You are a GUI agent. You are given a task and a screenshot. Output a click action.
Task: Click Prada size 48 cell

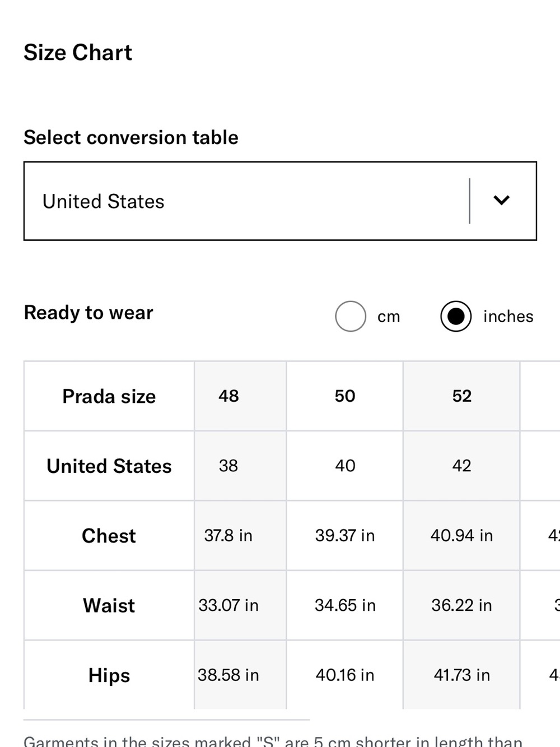click(240, 396)
